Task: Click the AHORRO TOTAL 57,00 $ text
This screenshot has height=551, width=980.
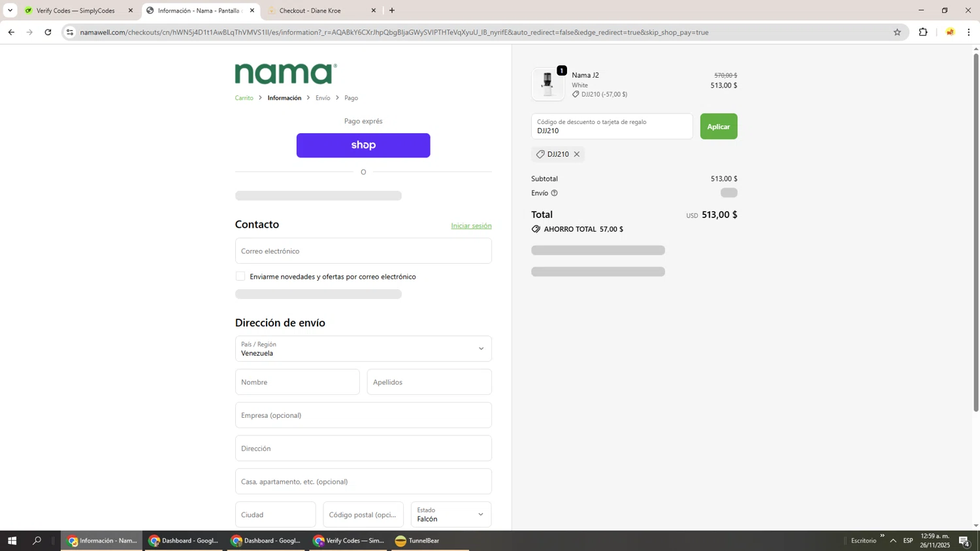Action: click(583, 229)
